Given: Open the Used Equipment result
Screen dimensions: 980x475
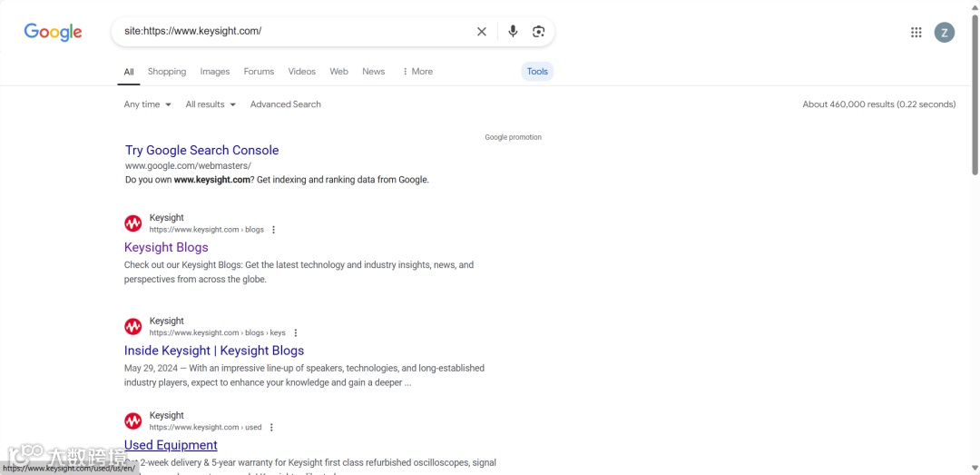Looking at the screenshot, I should (x=171, y=445).
